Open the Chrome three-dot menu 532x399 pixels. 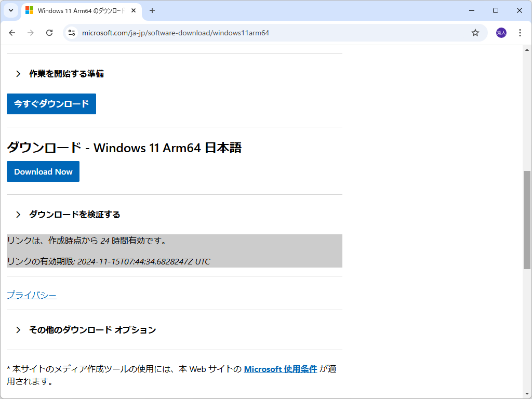coord(520,32)
